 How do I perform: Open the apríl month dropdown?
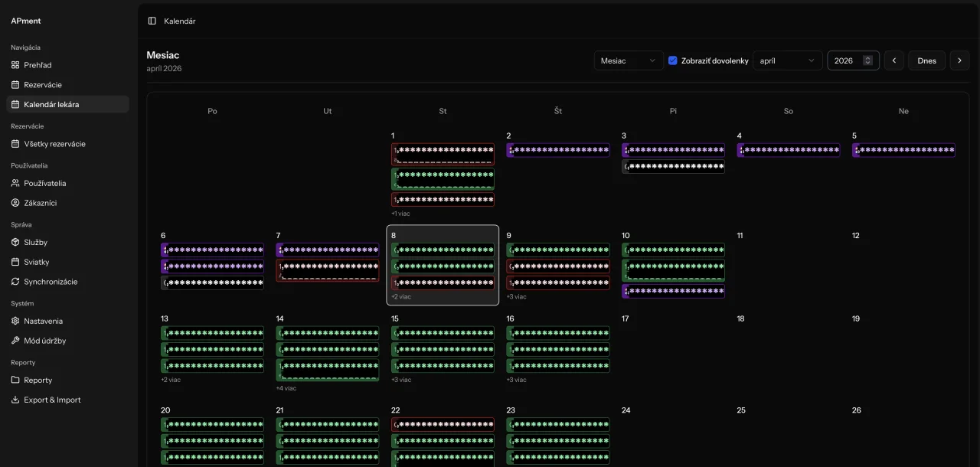[x=787, y=60]
